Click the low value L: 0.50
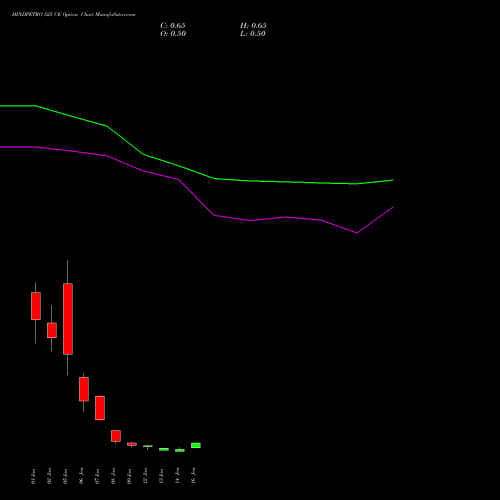Image resolution: width=500 pixels, height=500 pixels. point(253,34)
